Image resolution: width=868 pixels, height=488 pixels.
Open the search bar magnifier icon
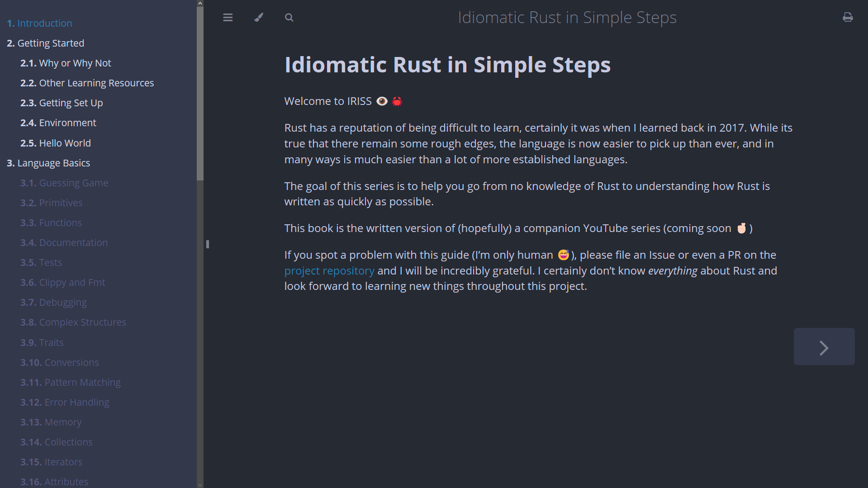click(289, 18)
